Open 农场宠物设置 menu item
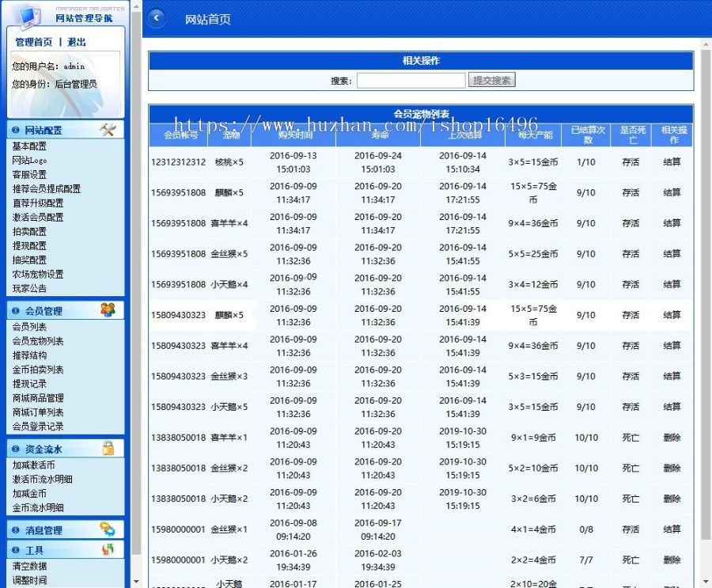712x588 pixels. (38, 274)
